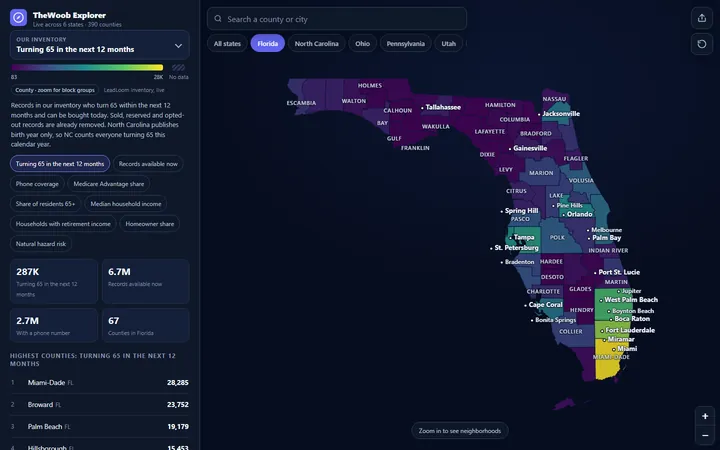Click the 67 counties in Florida card
The image size is (720, 450).
tap(146, 326)
